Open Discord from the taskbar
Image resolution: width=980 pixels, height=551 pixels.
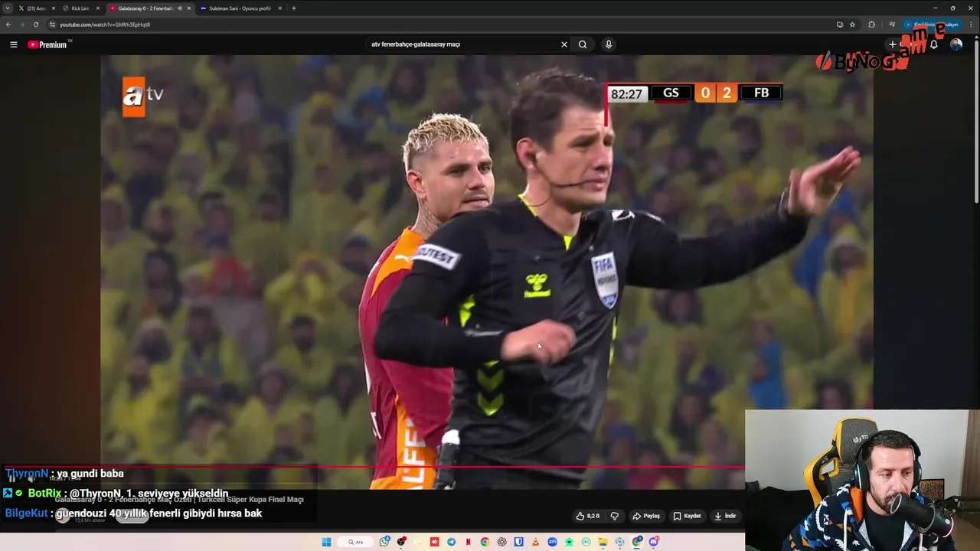[x=654, y=542]
